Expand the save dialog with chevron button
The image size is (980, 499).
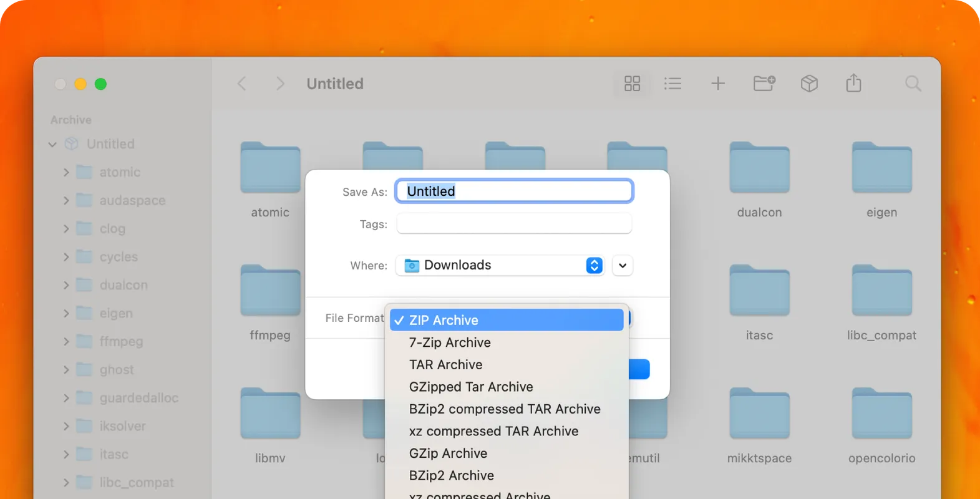point(622,266)
